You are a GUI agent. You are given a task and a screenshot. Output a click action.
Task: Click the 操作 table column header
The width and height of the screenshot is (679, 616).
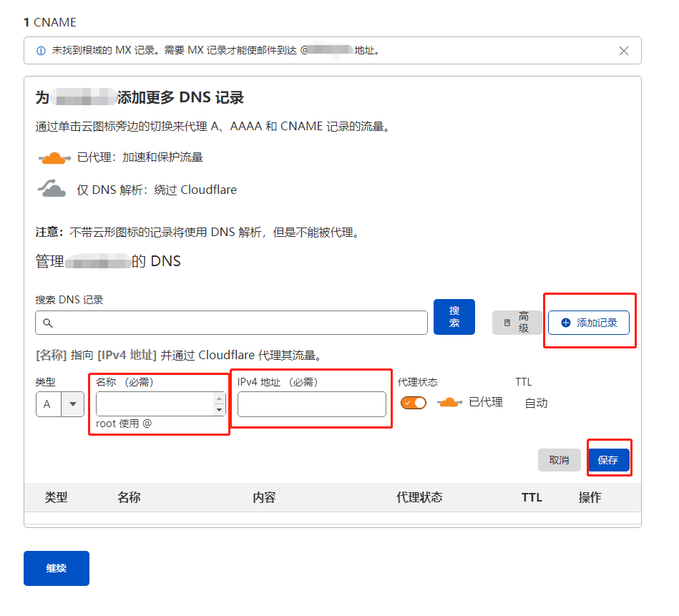pos(590,497)
